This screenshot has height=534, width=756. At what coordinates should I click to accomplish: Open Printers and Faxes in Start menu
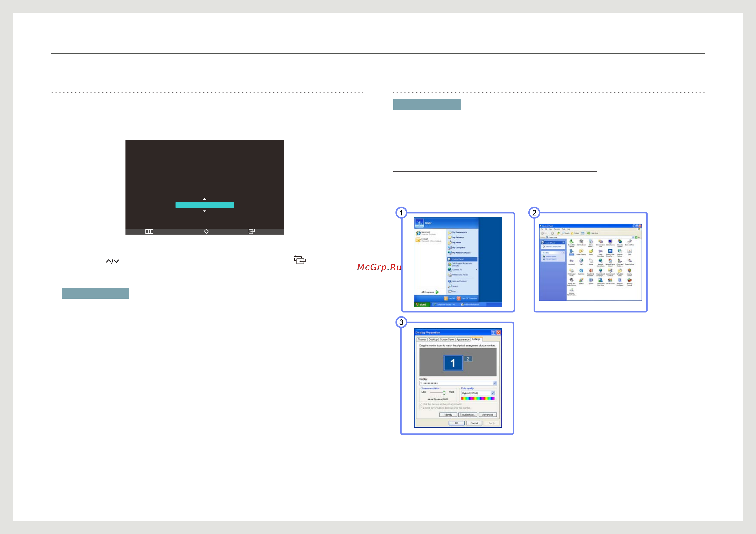click(458, 275)
